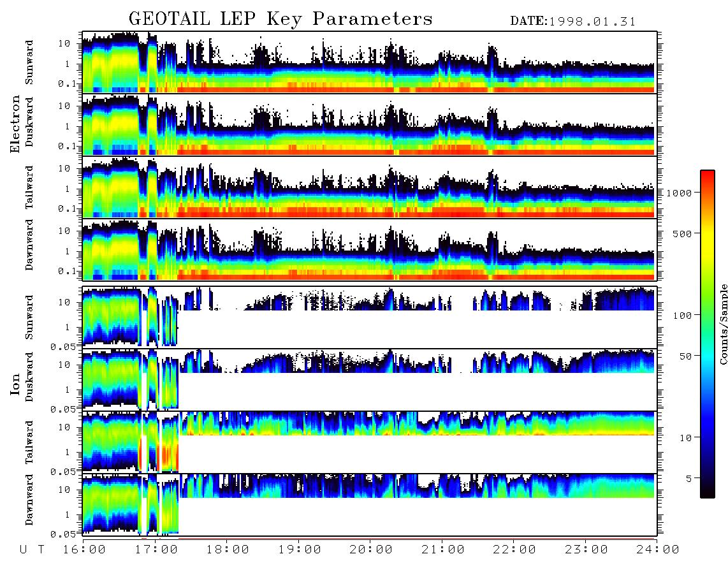Click the 0.05 tick of Ion Sunward panel
The height and width of the screenshot is (561, 728).
(63, 346)
